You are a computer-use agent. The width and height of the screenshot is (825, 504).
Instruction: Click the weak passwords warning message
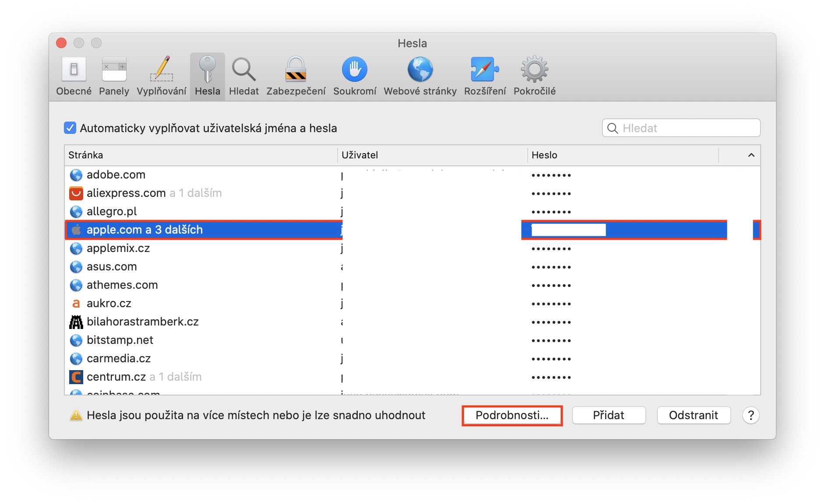pyautogui.click(x=256, y=415)
